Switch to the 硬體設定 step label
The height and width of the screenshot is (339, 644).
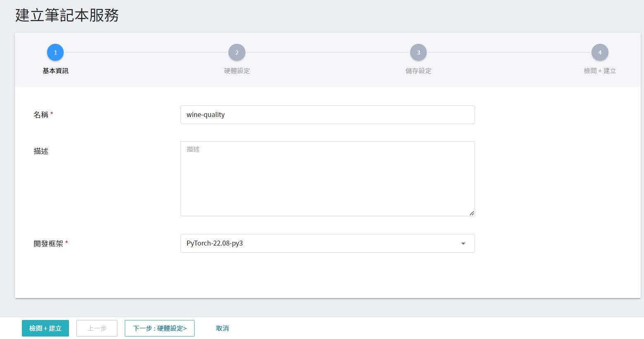click(x=237, y=71)
